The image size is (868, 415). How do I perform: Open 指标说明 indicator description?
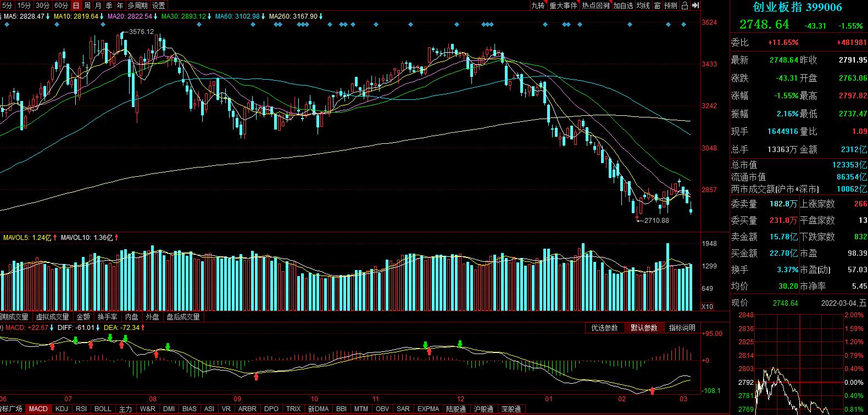(x=682, y=328)
